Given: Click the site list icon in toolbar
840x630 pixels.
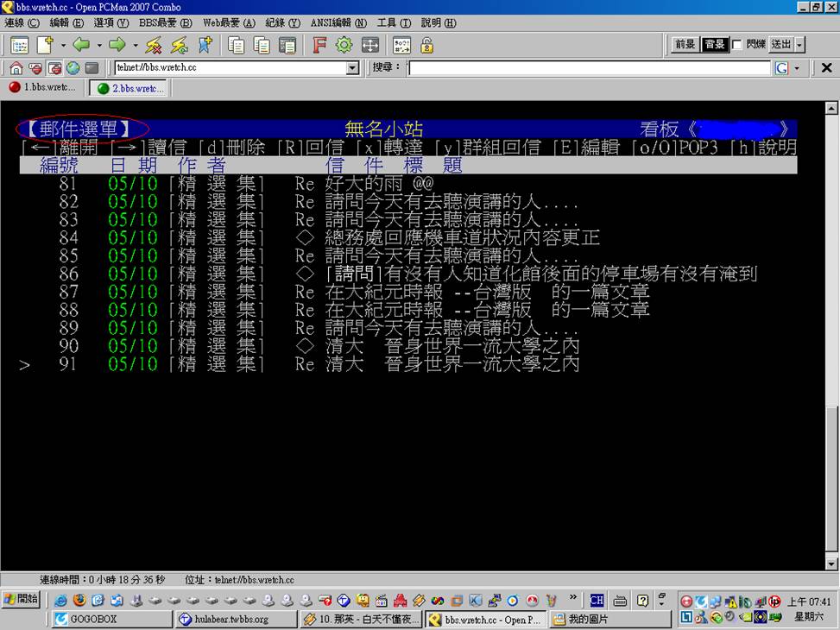Looking at the screenshot, I should click(x=19, y=45).
